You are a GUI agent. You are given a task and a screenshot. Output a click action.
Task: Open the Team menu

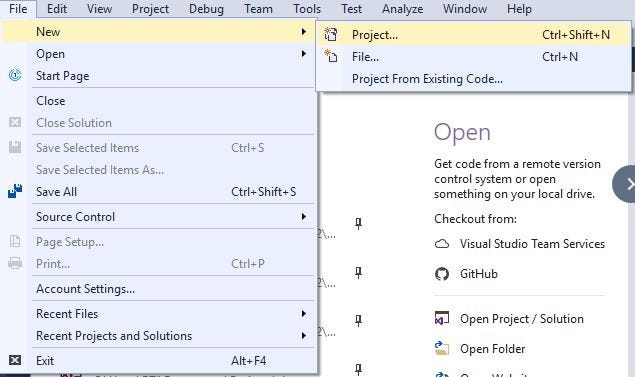coord(258,9)
